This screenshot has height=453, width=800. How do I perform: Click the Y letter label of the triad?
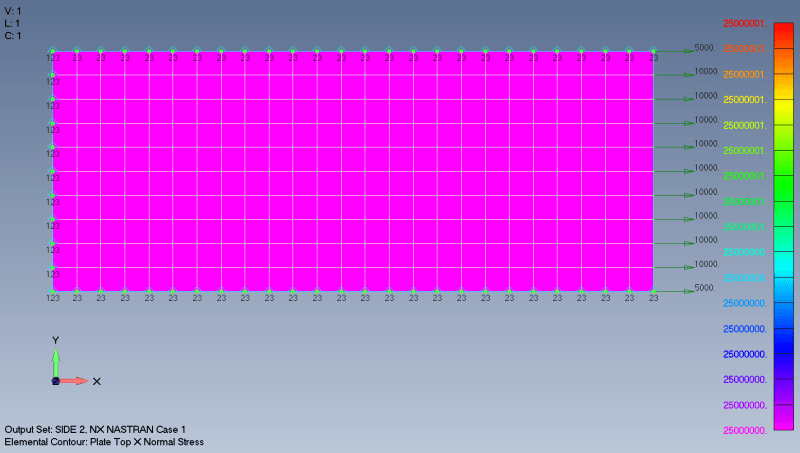point(56,340)
